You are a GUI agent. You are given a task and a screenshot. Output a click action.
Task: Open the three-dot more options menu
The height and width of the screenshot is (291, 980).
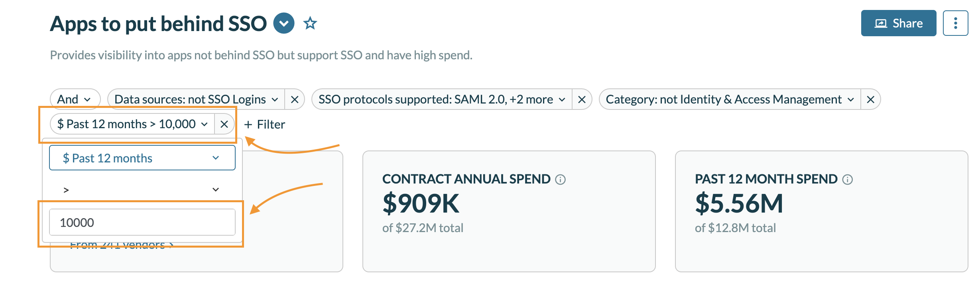pyautogui.click(x=955, y=23)
